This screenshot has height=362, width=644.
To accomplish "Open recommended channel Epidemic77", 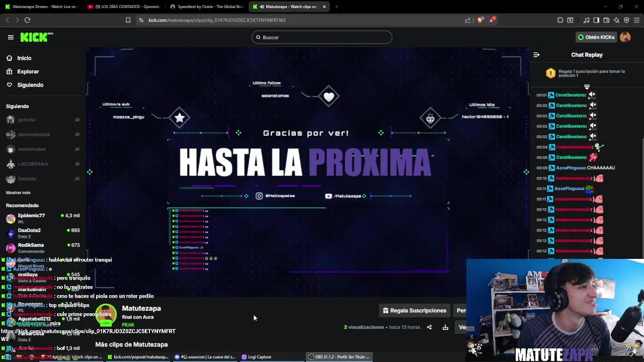I will (43, 218).
